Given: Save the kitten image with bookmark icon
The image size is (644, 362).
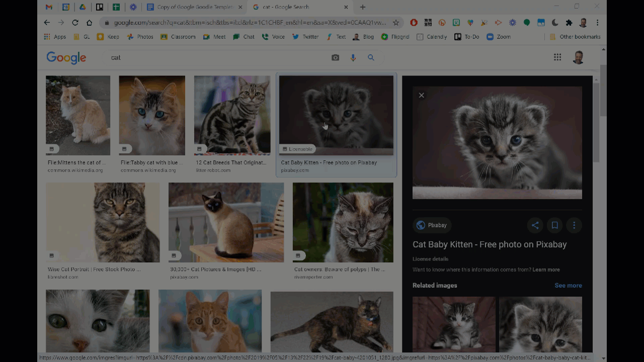Looking at the screenshot, I should tap(554, 225).
